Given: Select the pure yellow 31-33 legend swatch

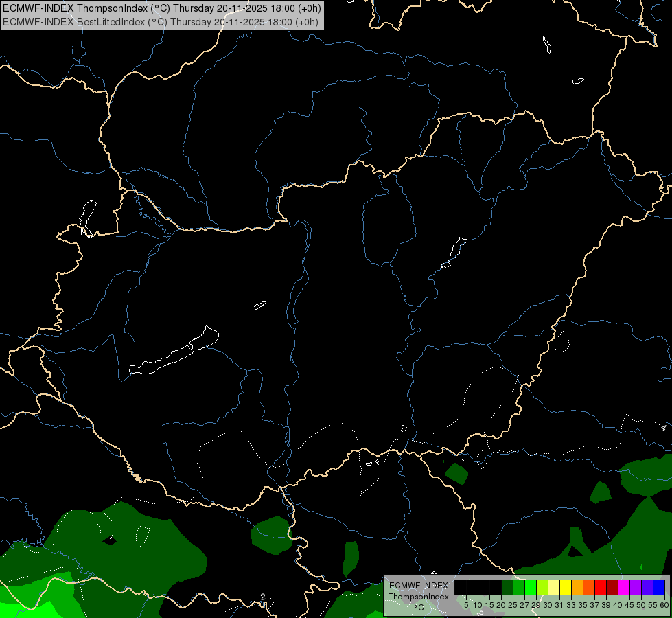Looking at the screenshot, I should [566, 588].
